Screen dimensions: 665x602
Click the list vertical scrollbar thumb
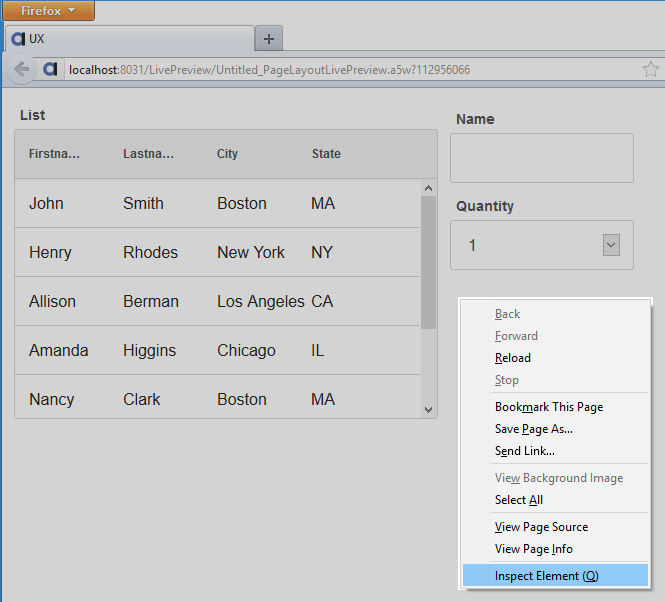(x=428, y=262)
